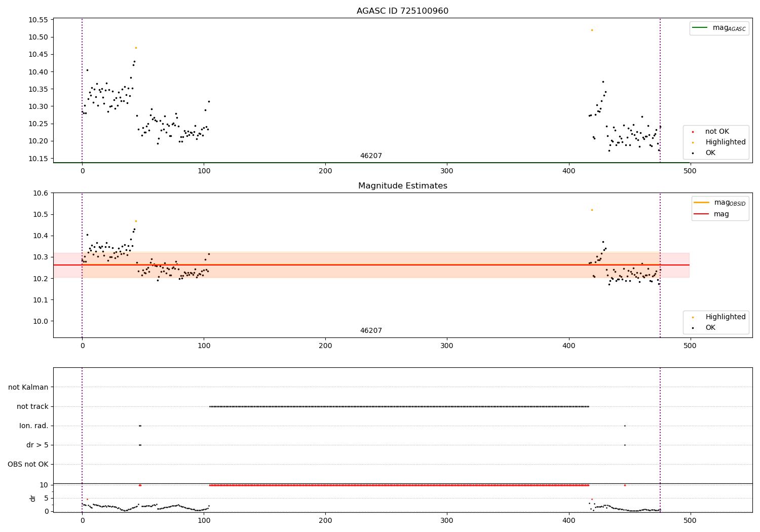This screenshot has width=760, height=532.
Task: Click the 10.6 y-axis tick label
Action: 40,194
